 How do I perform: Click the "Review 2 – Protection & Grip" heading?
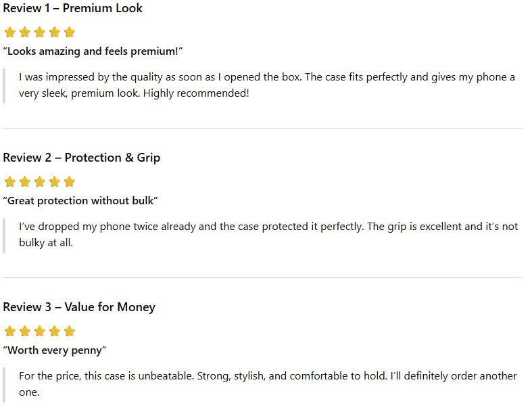point(81,158)
